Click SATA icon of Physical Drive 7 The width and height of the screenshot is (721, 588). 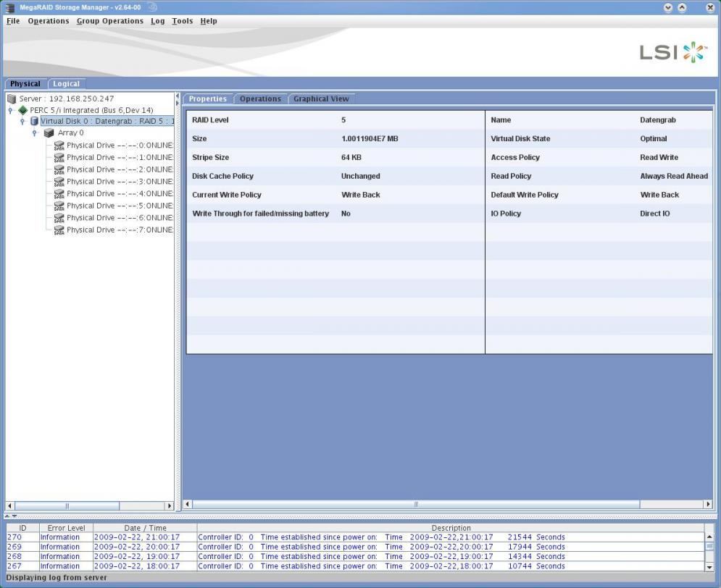coord(59,230)
